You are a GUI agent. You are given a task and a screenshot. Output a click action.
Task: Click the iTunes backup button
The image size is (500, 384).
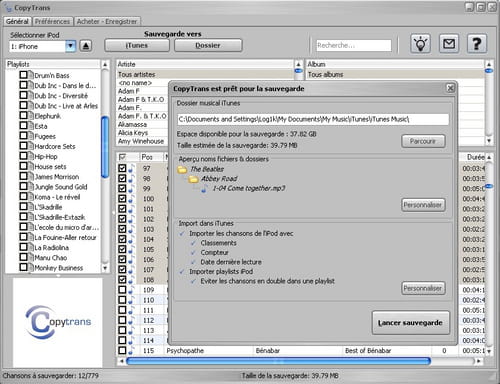[137, 45]
